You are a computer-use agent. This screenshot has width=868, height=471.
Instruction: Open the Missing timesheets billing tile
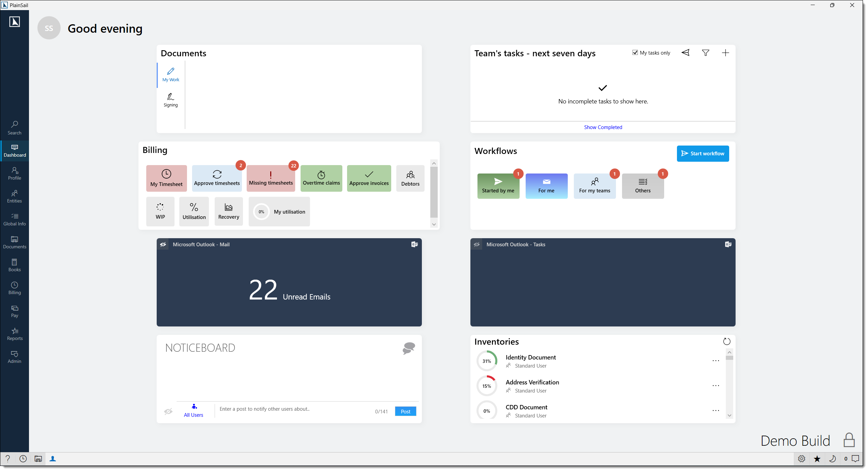pyautogui.click(x=271, y=178)
